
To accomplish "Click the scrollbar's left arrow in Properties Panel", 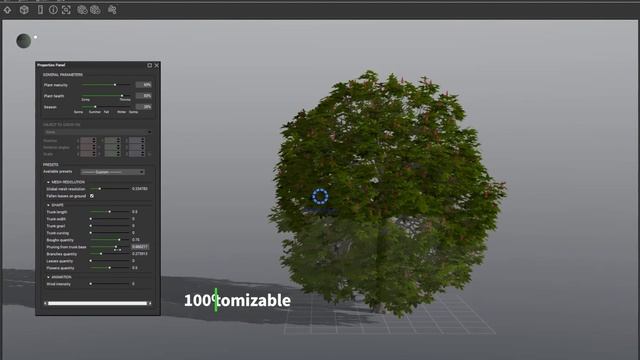I will coord(45,303).
